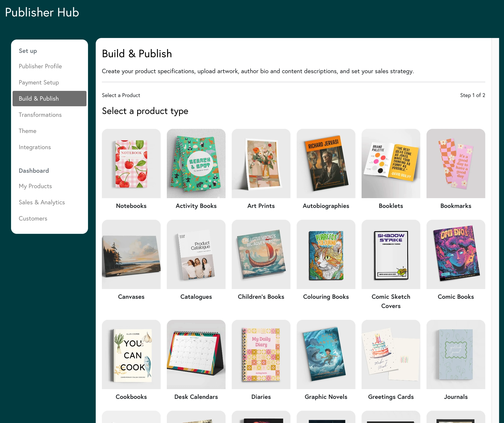Click the Canvases label
This screenshot has width=504, height=423.
point(131,297)
